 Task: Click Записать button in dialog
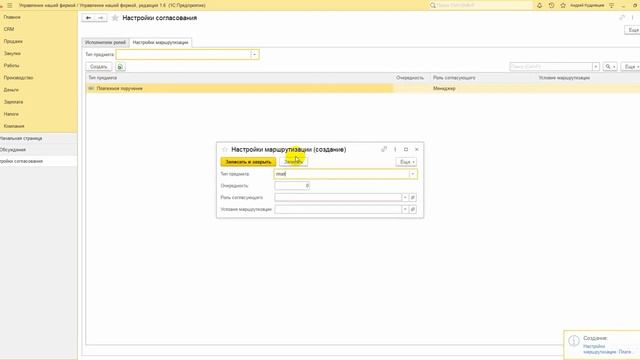pos(293,162)
